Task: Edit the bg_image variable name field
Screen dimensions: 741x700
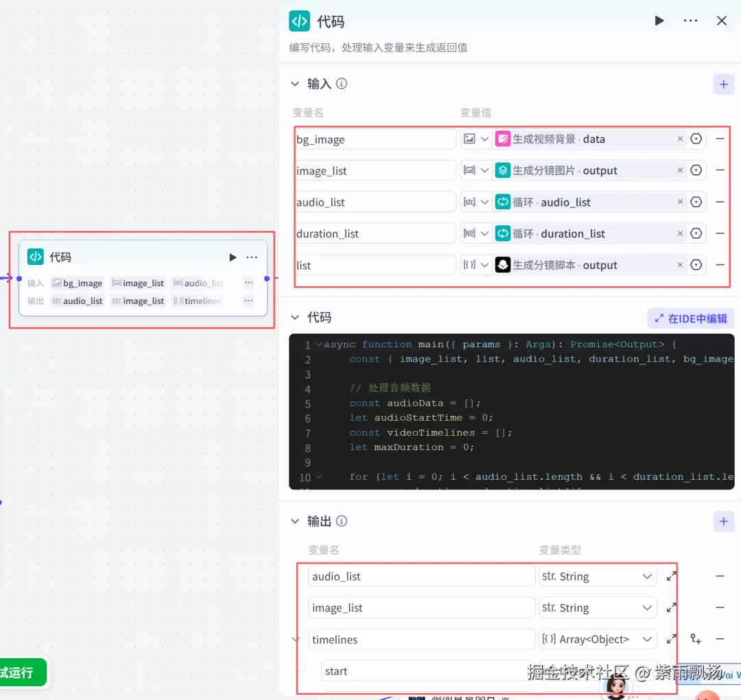Action: 375,139
